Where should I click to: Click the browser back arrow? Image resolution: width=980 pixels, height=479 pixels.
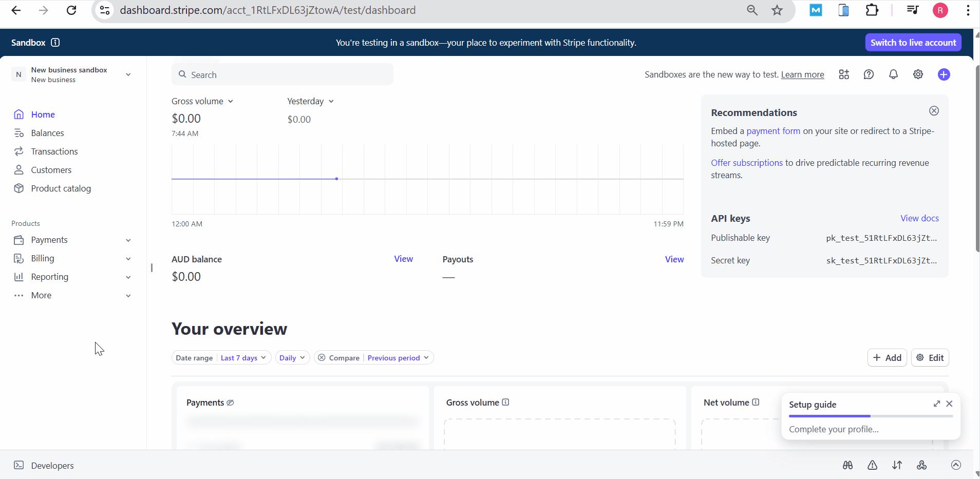pyautogui.click(x=16, y=10)
